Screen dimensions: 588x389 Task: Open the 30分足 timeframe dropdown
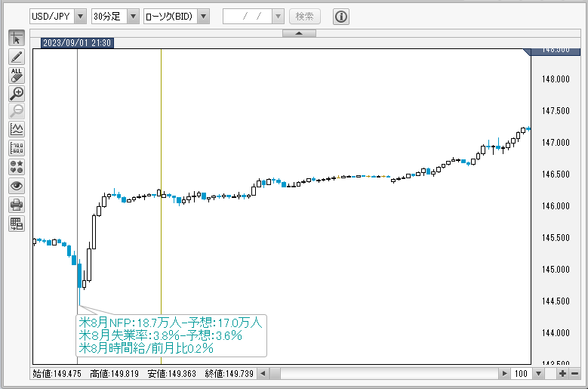(133, 16)
